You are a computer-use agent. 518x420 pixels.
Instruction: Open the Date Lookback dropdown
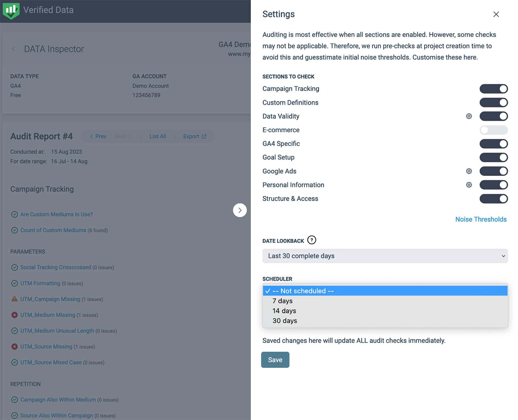point(385,256)
